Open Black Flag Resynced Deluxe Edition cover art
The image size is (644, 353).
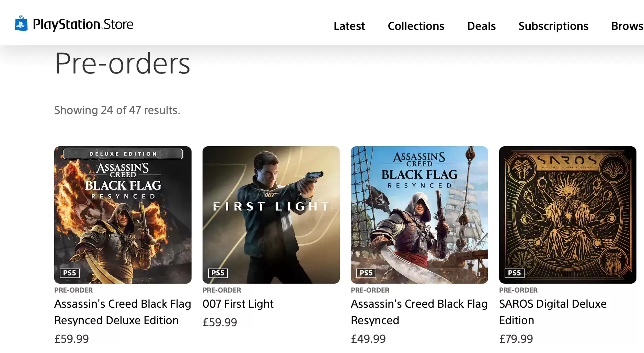pyautogui.click(x=123, y=215)
